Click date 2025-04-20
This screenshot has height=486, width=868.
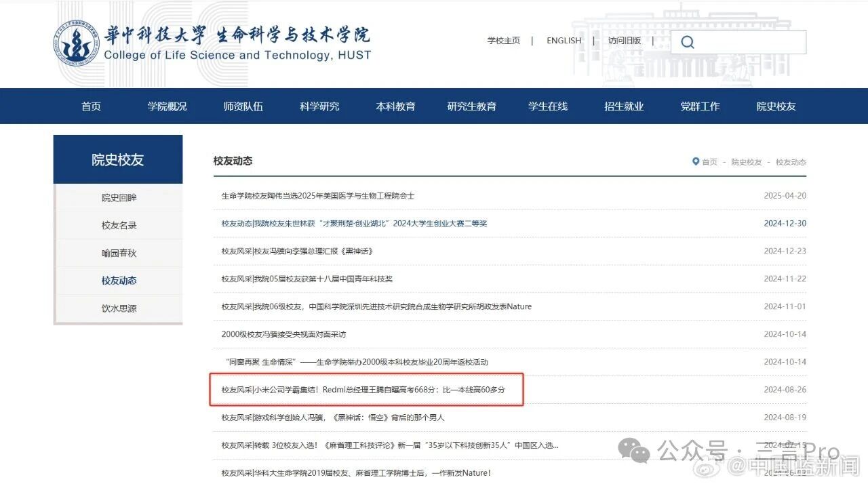tap(785, 196)
